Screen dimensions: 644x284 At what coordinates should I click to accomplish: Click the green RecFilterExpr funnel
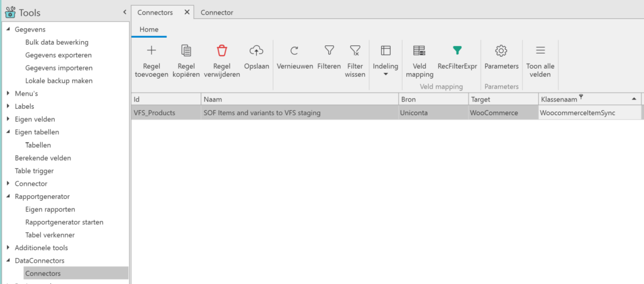click(x=457, y=51)
